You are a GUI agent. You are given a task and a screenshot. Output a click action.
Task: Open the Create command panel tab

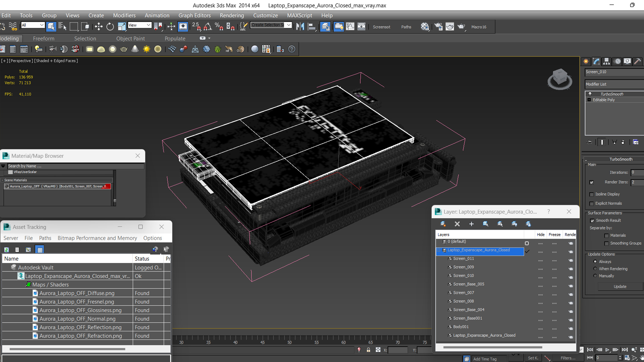(x=586, y=61)
